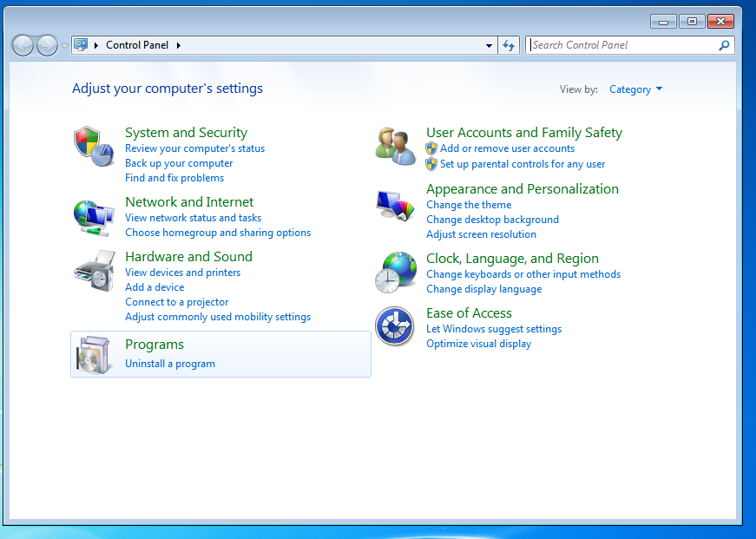Maximize the Control Panel window

pyautogui.click(x=692, y=22)
